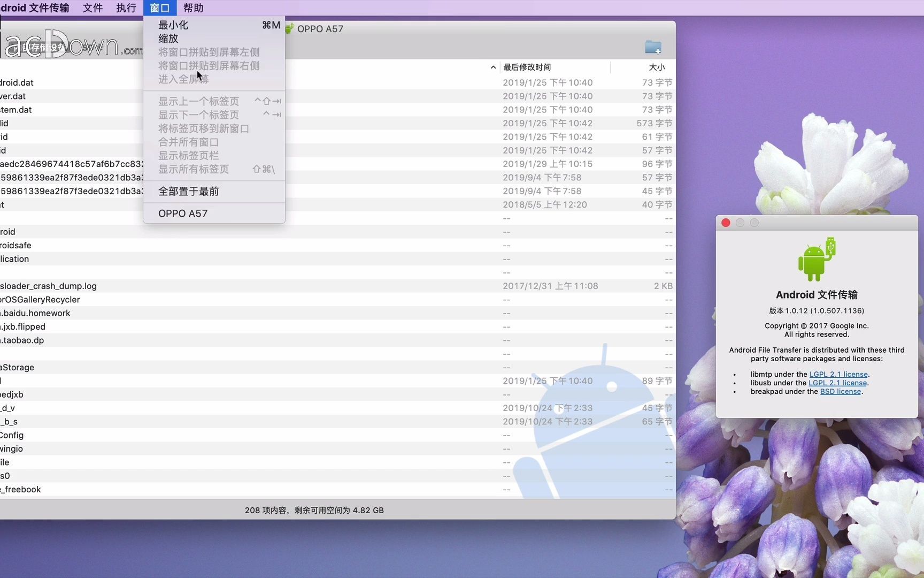This screenshot has width=924, height=578.
Task: Toggle 显示所有标签页 view
Action: click(194, 169)
